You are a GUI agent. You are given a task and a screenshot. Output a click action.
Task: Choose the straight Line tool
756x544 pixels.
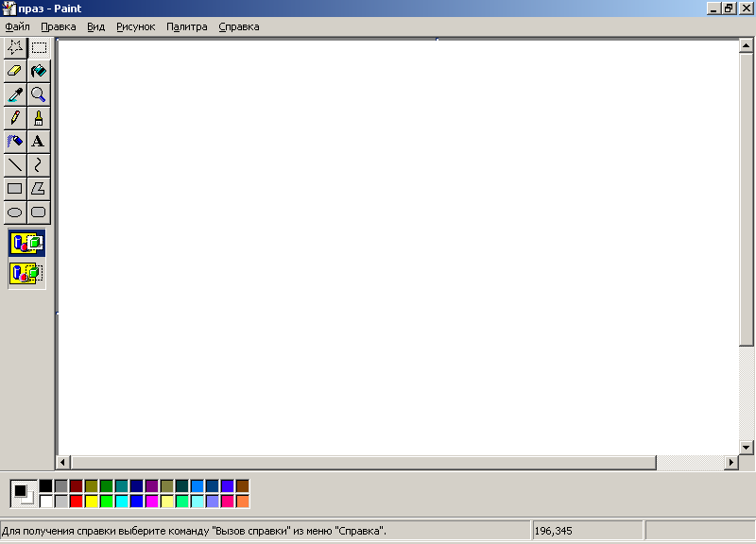[x=15, y=164]
